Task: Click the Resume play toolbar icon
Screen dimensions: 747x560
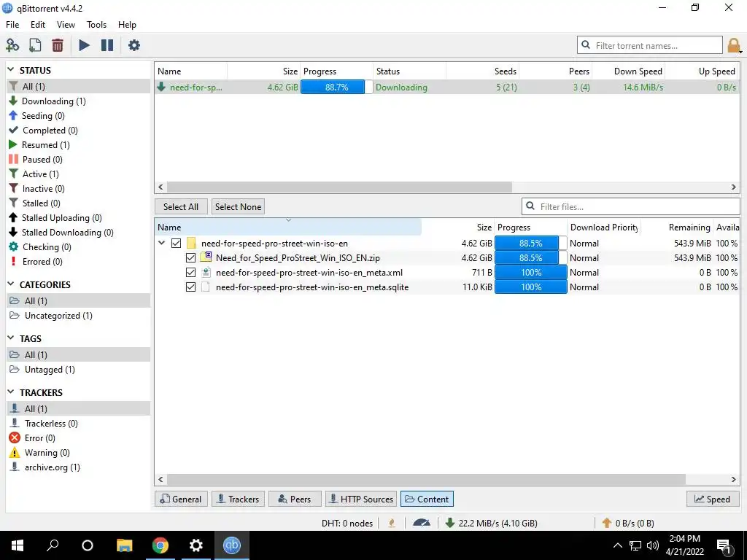Action: (x=84, y=45)
